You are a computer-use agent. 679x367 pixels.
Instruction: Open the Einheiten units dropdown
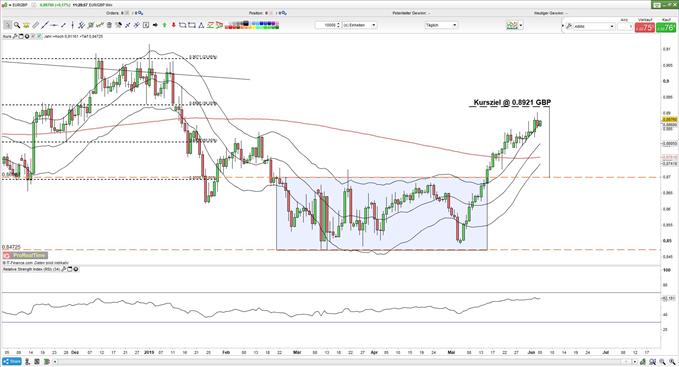(x=359, y=25)
